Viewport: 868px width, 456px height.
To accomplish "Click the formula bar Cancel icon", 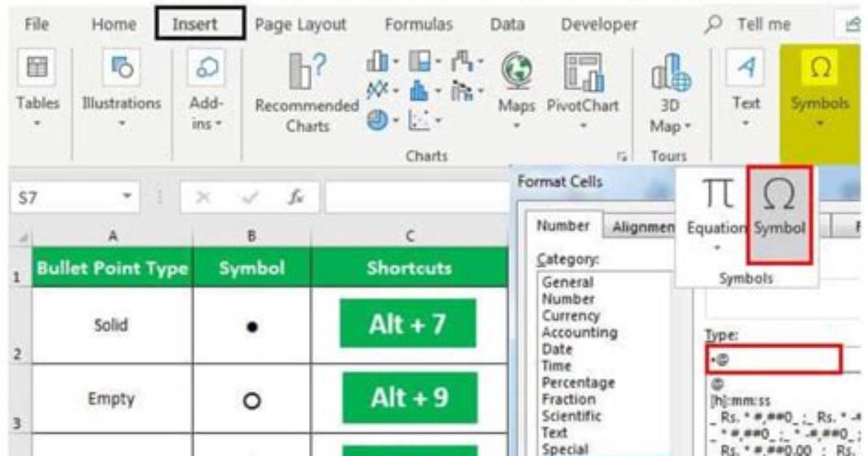I will point(203,198).
